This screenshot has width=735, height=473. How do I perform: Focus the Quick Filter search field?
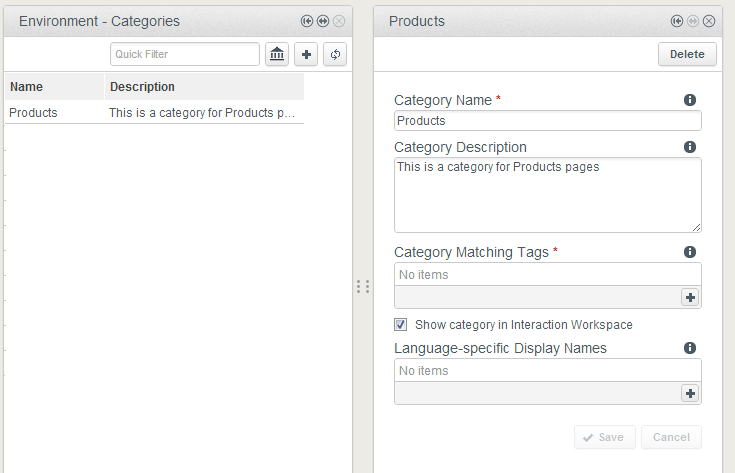(185, 54)
